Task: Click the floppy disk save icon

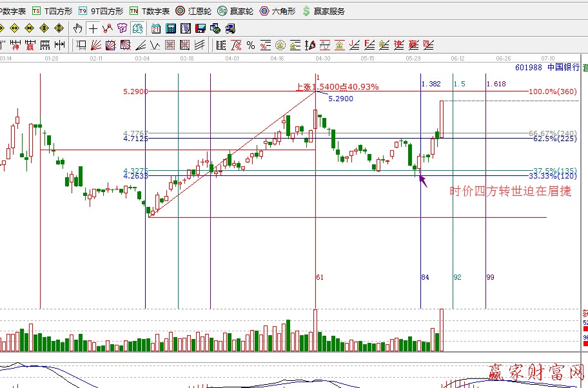Action: pyautogui.click(x=201, y=28)
